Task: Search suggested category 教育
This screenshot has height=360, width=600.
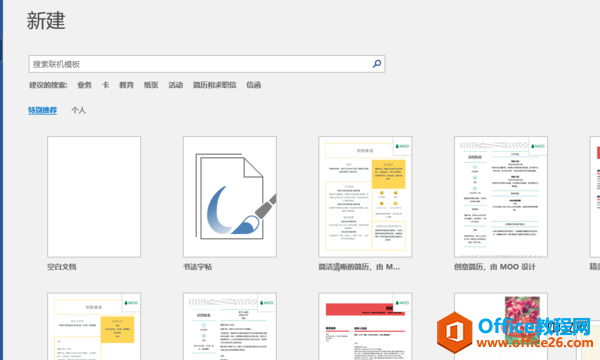Action: click(126, 85)
